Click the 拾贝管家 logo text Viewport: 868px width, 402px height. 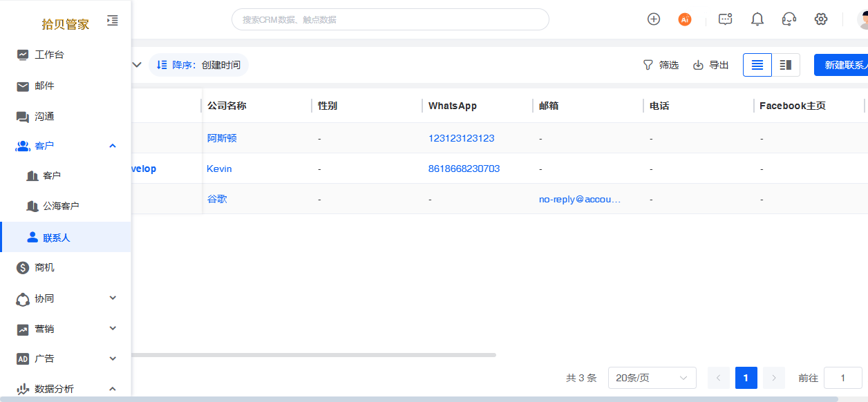(x=66, y=24)
